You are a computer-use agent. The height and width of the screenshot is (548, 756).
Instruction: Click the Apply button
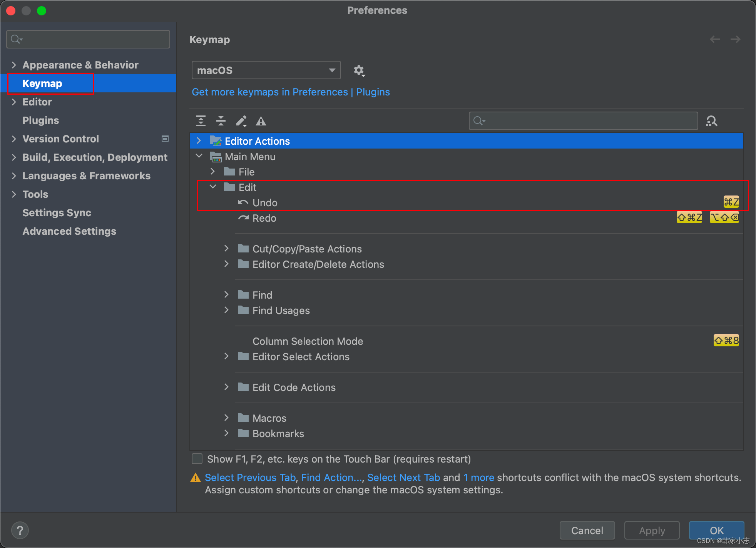653,529
